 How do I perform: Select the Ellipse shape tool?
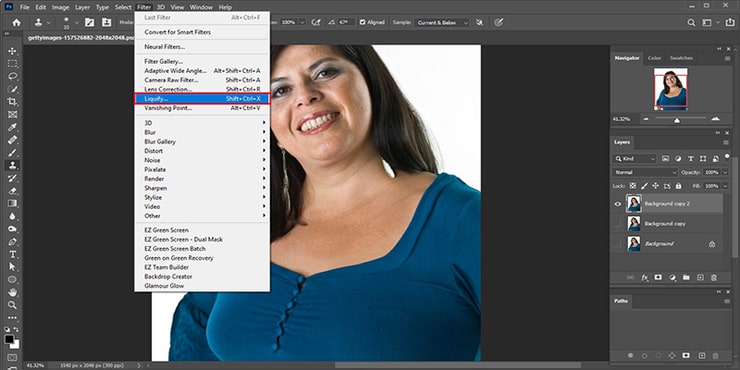pyautogui.click(x=12, y=280)
